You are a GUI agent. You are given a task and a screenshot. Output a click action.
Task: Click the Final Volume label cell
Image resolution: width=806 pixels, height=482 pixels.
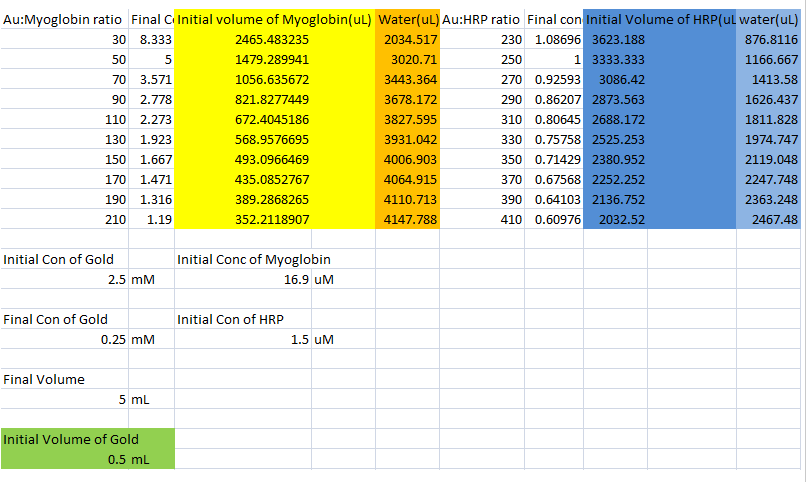coord(43,379)
